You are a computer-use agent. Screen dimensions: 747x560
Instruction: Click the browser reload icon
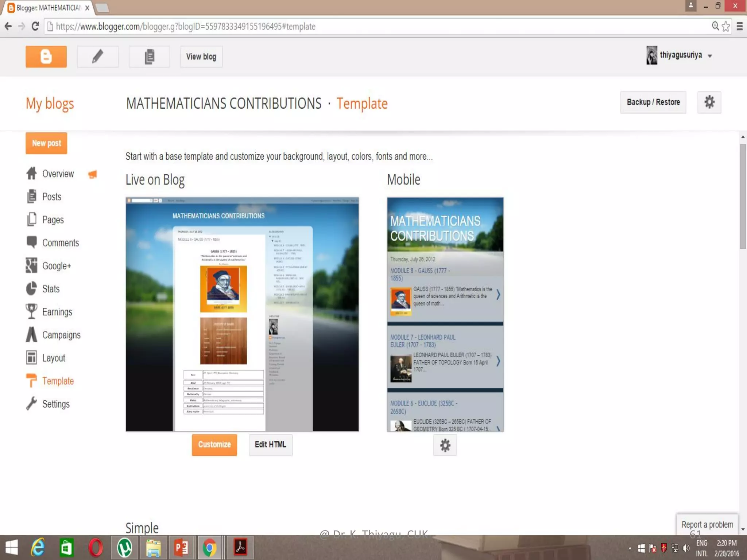click(35, 27)
